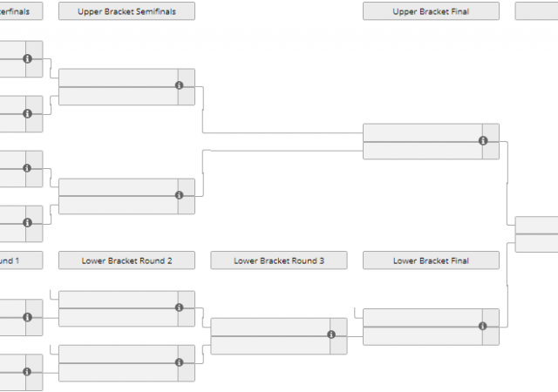Show info for top Lower Bracket Round 1 match
558x392 pixels.
tap(27, 317)
